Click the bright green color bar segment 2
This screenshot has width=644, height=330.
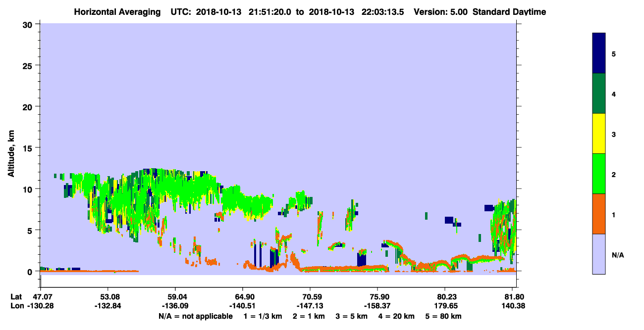[x=599, y=174]
